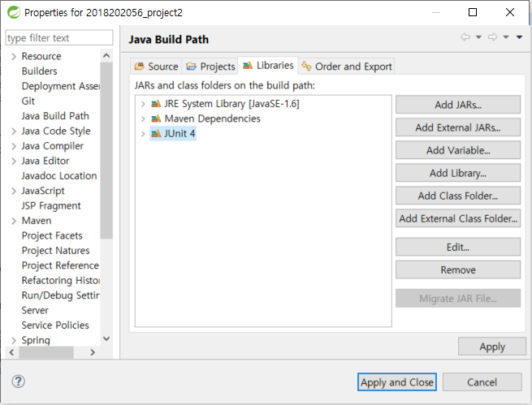Screen dimensions: 532x405
Task: Click the sidebar scroll down arrow
Action: [106, 338]
